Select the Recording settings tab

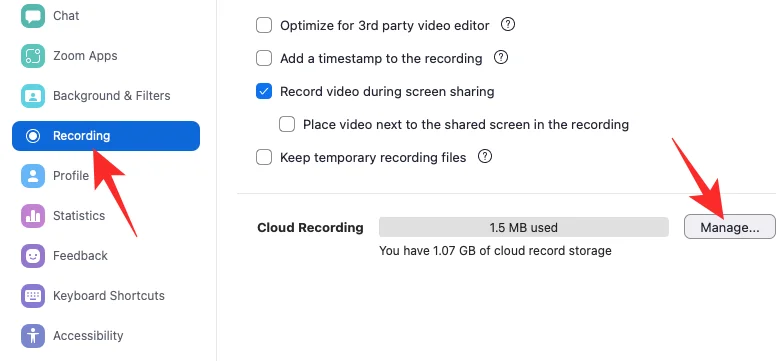point(106,136)
